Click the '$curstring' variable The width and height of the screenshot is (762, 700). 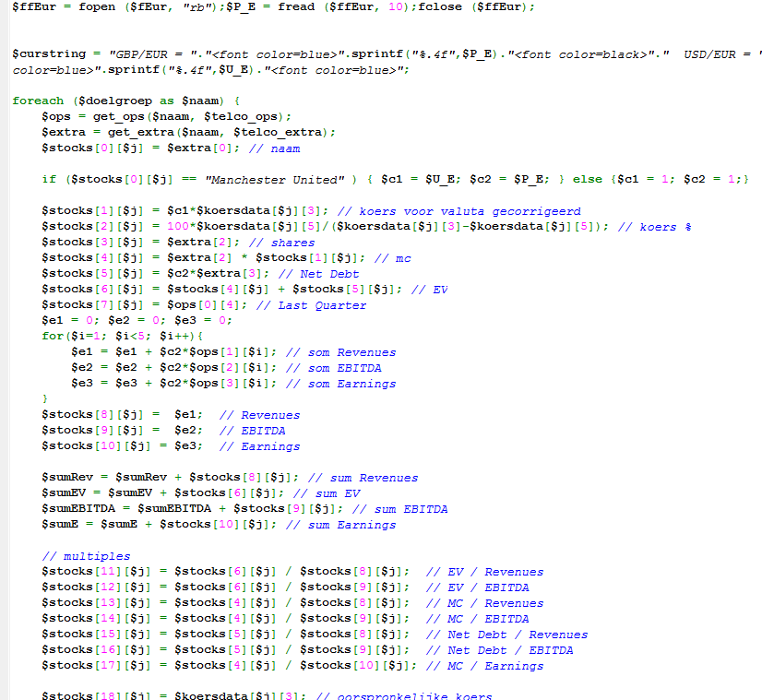tap(49, 53)
